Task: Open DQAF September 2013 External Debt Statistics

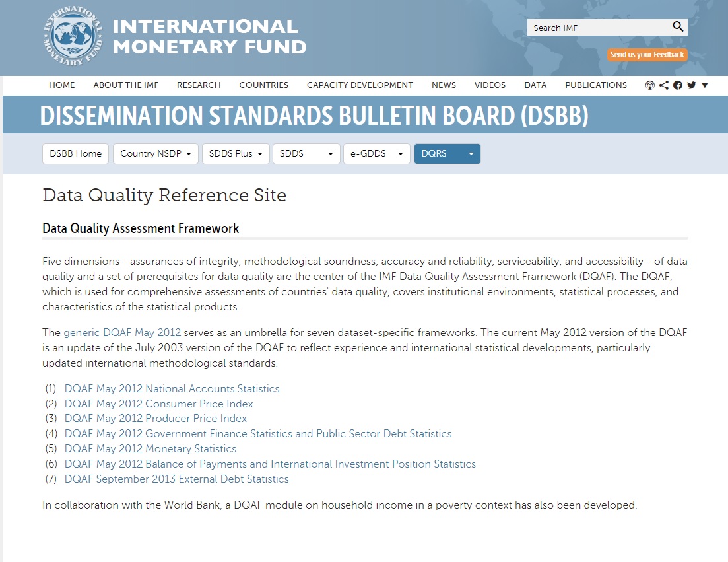Action: click(x=176, y=479)
